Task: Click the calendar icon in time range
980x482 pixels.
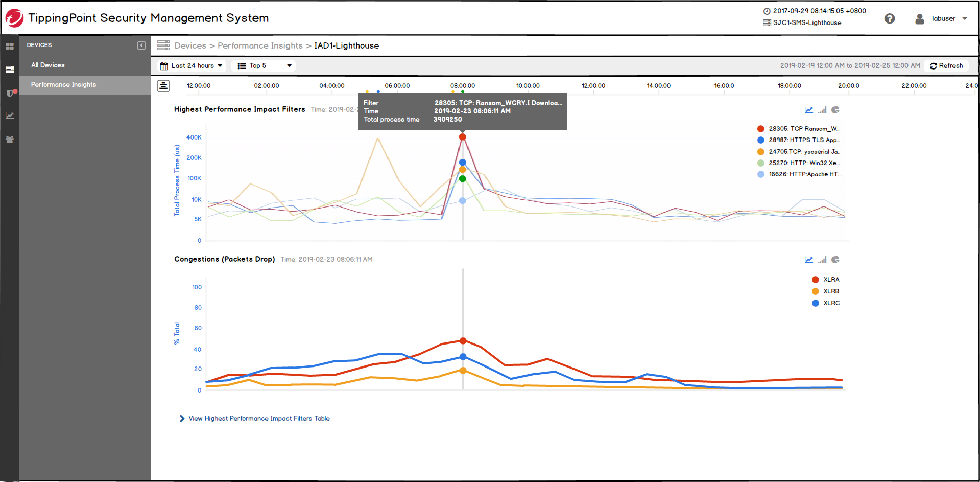Action: pos(164,66)
